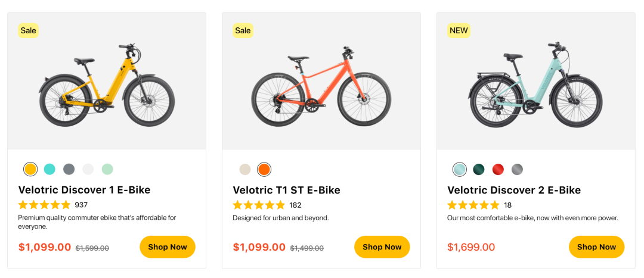The image size is (644, 278).
Task: Click the yellow Discover 1 bike image
Action: point(107,85)
